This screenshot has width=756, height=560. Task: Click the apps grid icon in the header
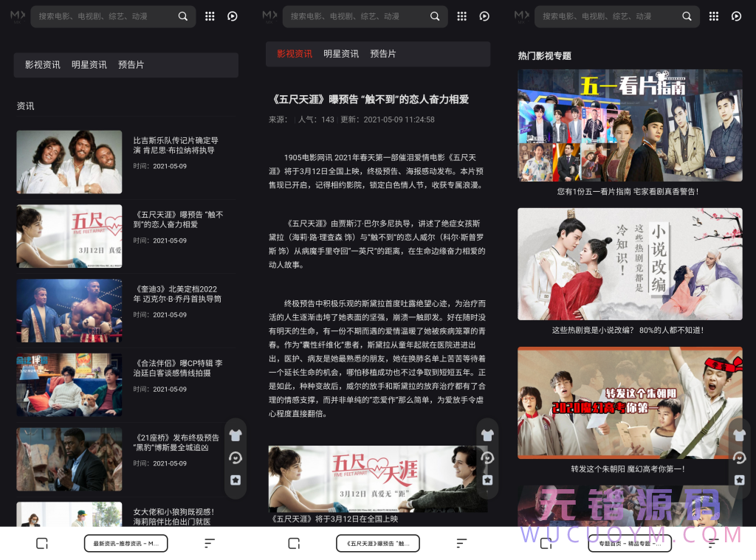click(210, 15)
